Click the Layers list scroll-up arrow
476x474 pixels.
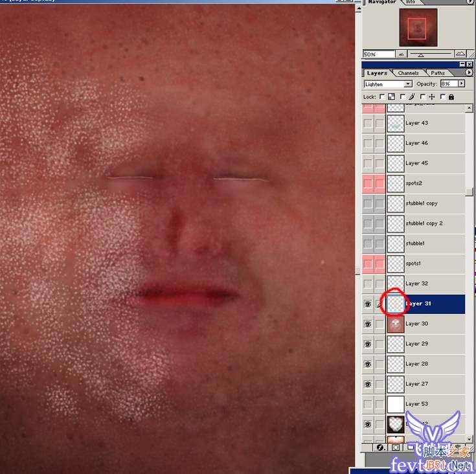[x=470, y=108]
